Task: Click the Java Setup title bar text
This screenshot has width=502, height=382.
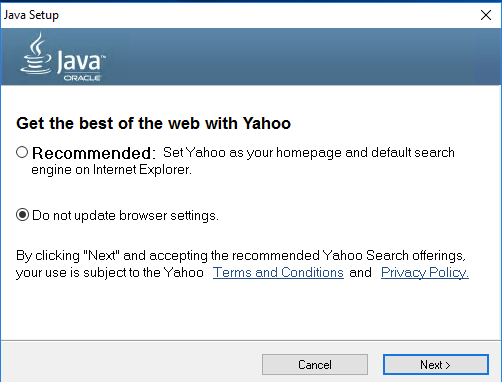Action: (31, 15)
